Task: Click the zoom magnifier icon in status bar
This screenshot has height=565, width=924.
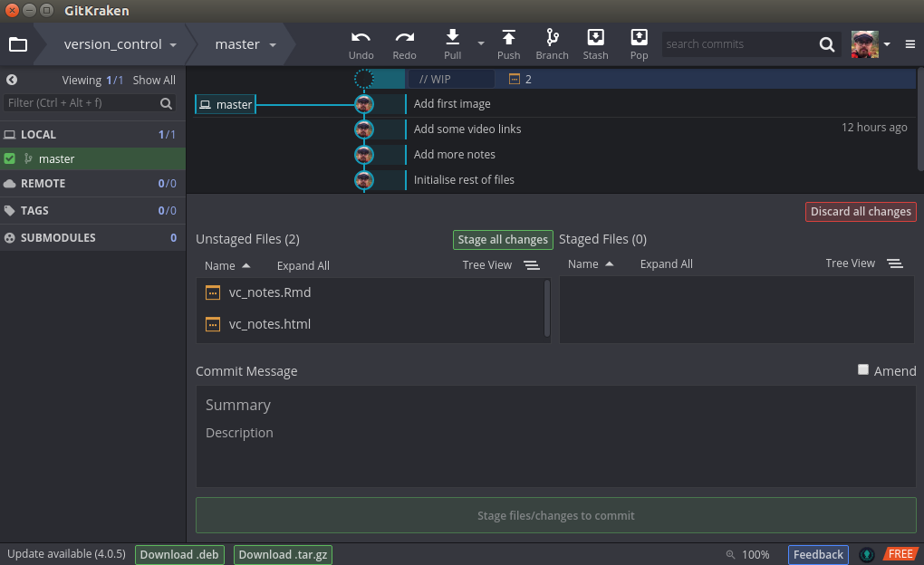Action: [x=731, y=554]
